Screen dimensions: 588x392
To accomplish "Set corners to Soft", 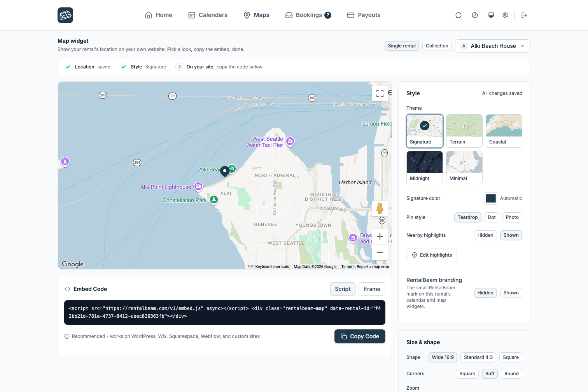I will tap(490, 374).
